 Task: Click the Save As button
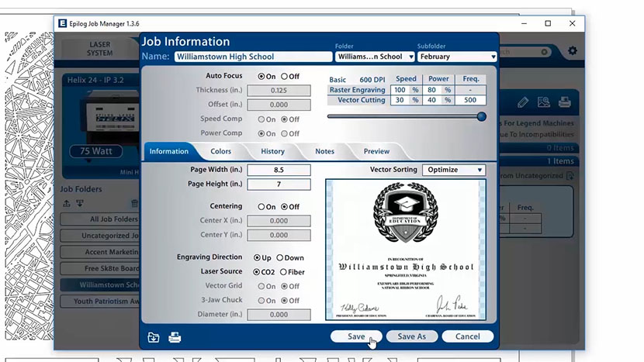click(411, 336)
